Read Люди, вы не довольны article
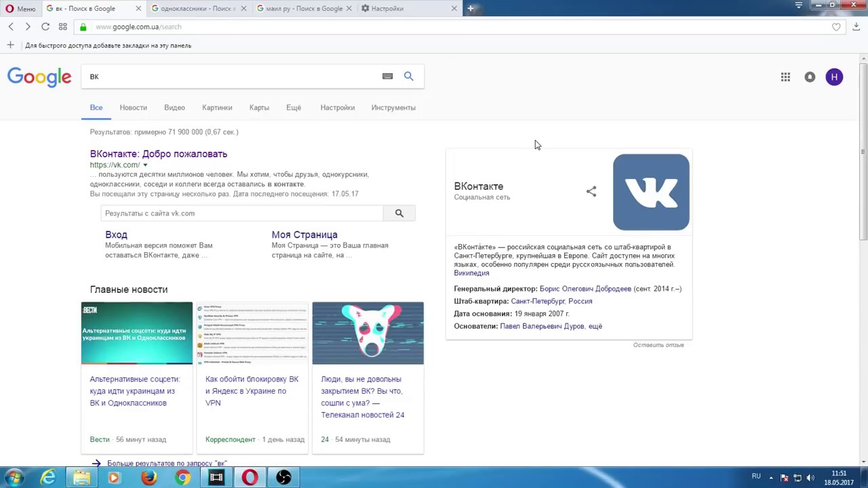 coord(363,397)
